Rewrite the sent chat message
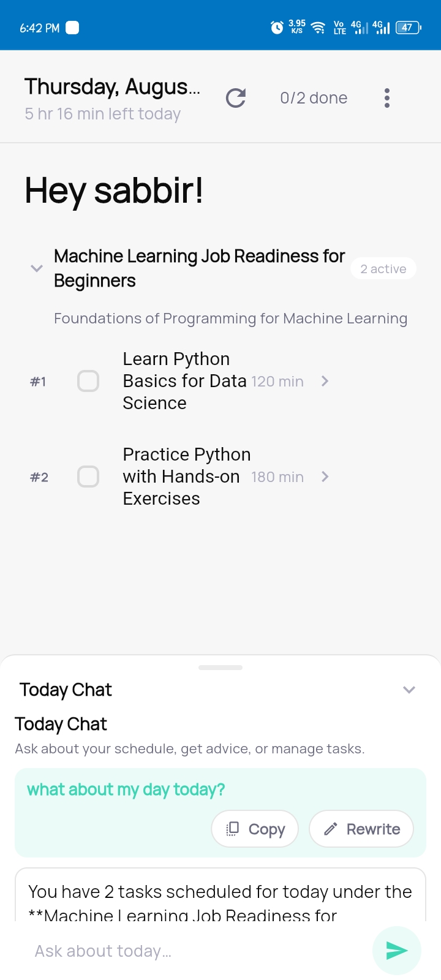Image resolution: width=441 pixels, height=980 pixels. coord(361,829)
